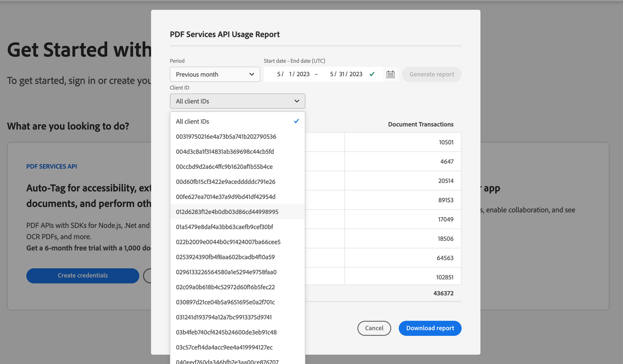Click the 89153 transactions cell

pyautogui.click(x=403, y=200)
